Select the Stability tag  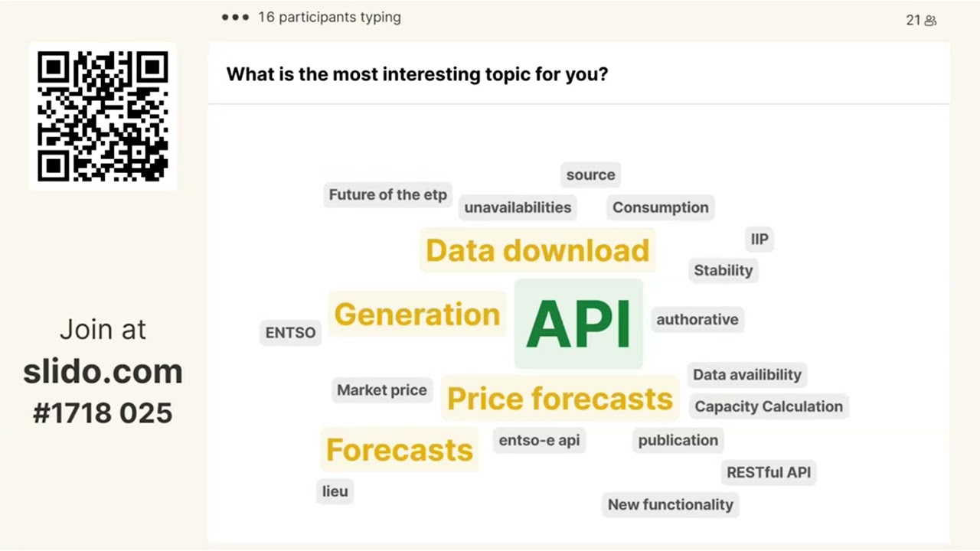click(x=724, y=270)
